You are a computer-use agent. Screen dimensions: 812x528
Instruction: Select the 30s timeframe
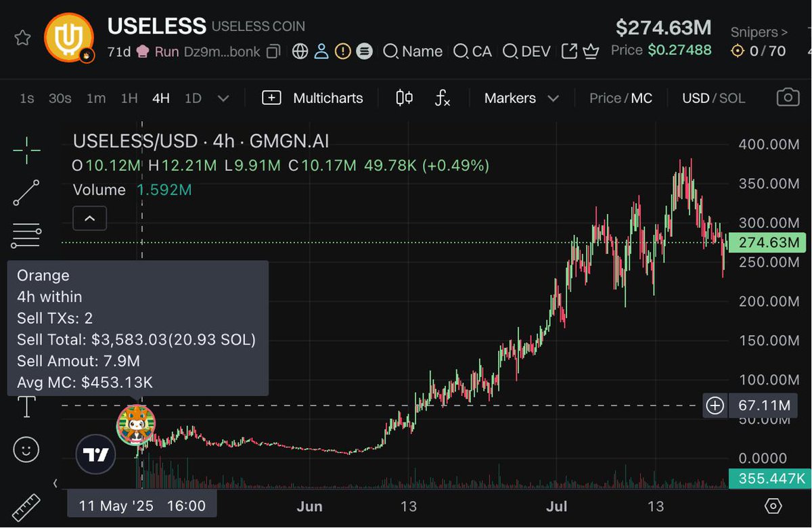(x=60, y=98)
